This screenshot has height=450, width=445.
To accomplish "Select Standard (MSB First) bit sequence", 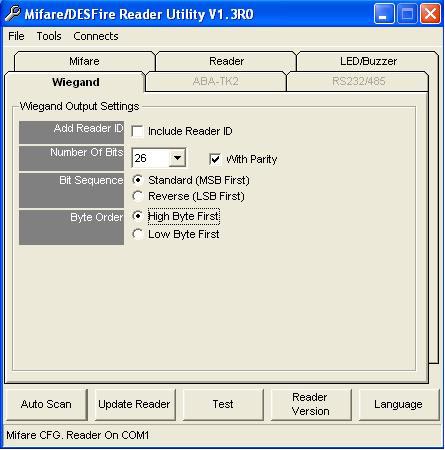I will click(137, 180).
